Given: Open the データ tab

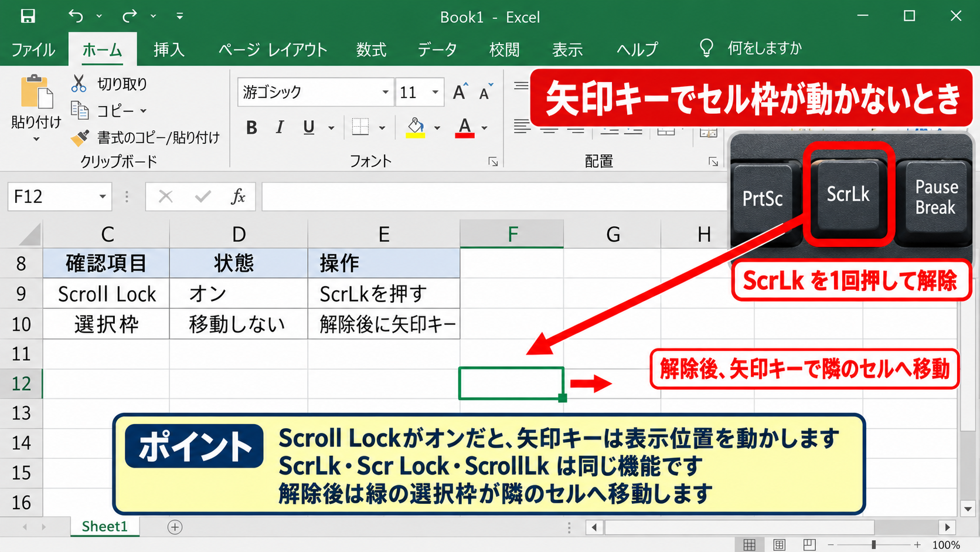Looking at the screenshot, I should pos(437,49).
